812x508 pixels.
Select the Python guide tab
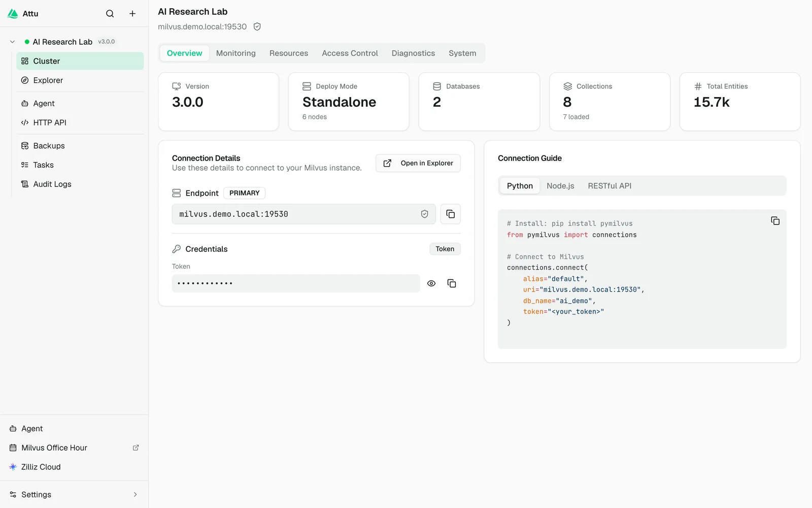(520, 186)
